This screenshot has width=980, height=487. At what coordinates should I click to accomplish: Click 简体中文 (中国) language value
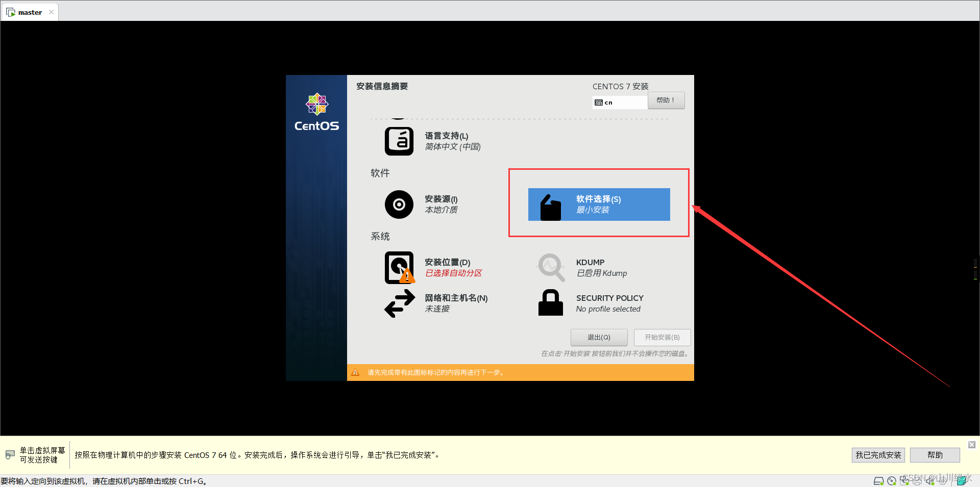click(453, 147)
